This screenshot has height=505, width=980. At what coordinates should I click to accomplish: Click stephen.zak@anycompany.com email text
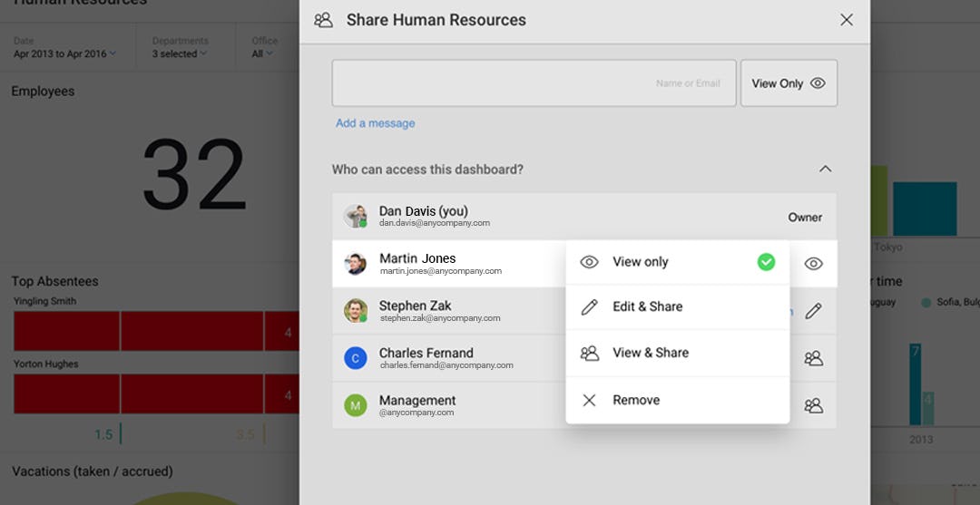tap(439, 317)
